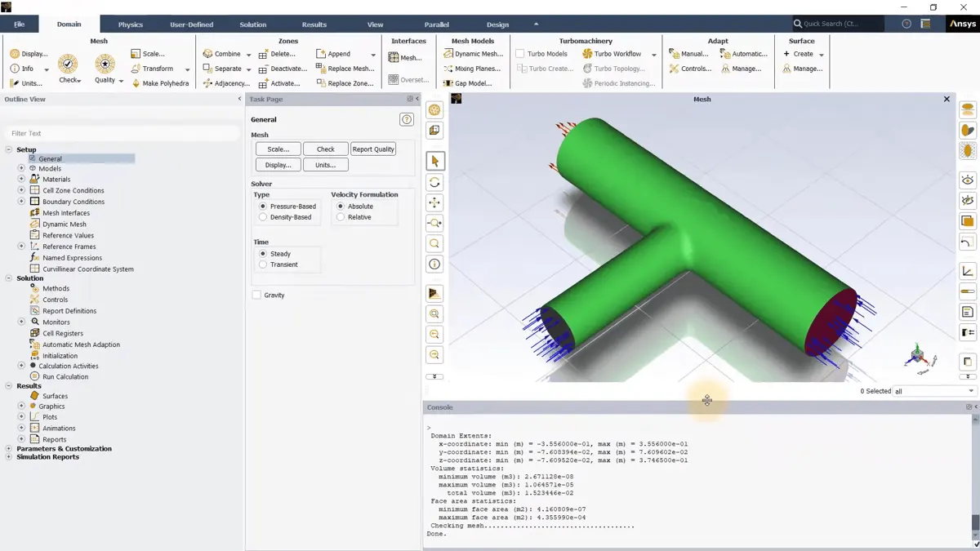Click Delete zones in the ribbon
The image size is (980, 551).
click(x=277, y=54)
